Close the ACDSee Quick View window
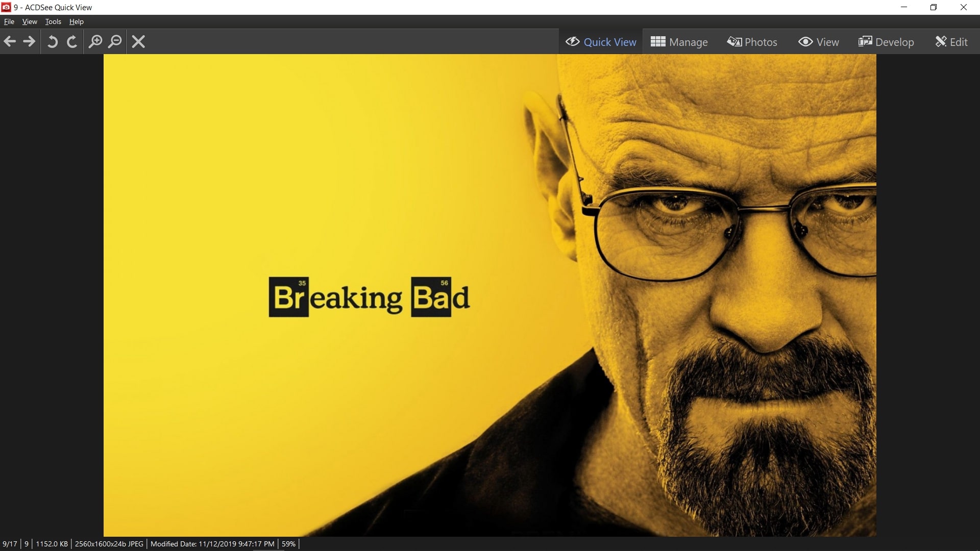 pos(964,7)
